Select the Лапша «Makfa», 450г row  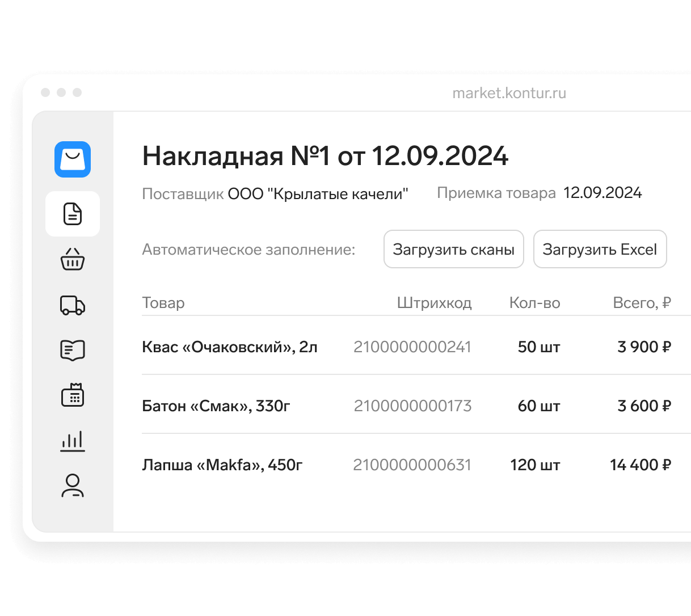point(416,465)
